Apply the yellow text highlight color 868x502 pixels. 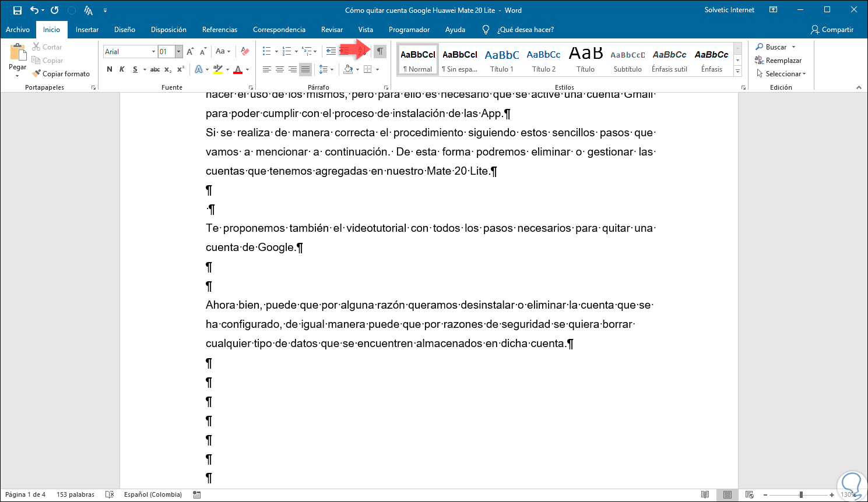pos(217,69)
